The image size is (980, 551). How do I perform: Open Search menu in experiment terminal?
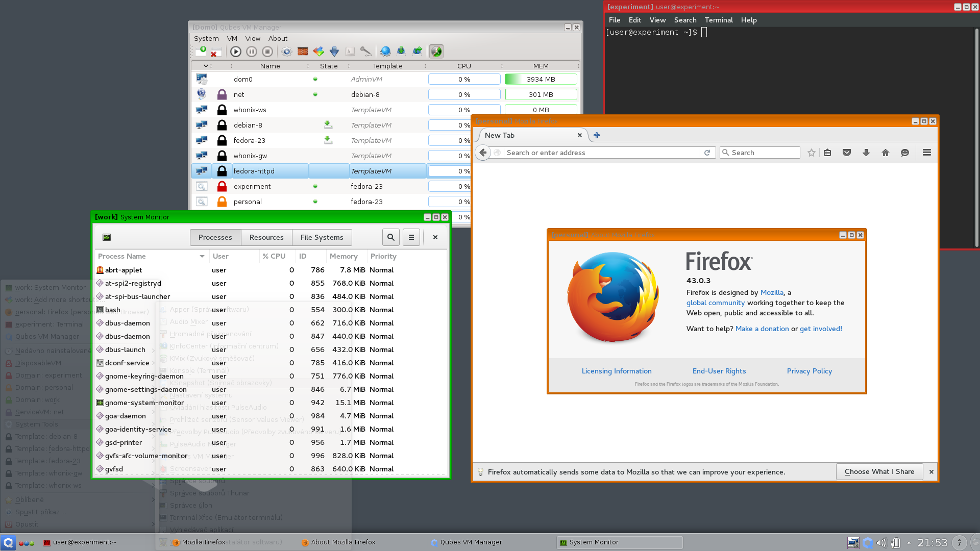click(x=685, y=20)
